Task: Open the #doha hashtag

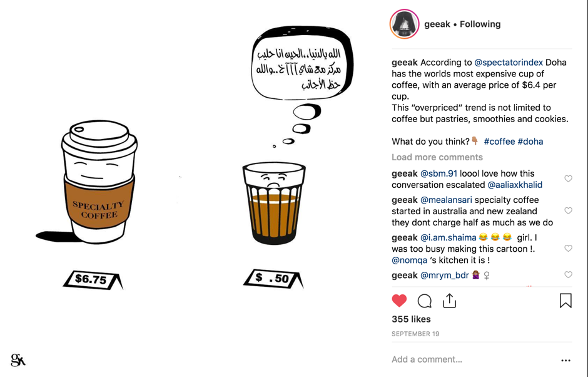Action: click(x=530, y=142)
